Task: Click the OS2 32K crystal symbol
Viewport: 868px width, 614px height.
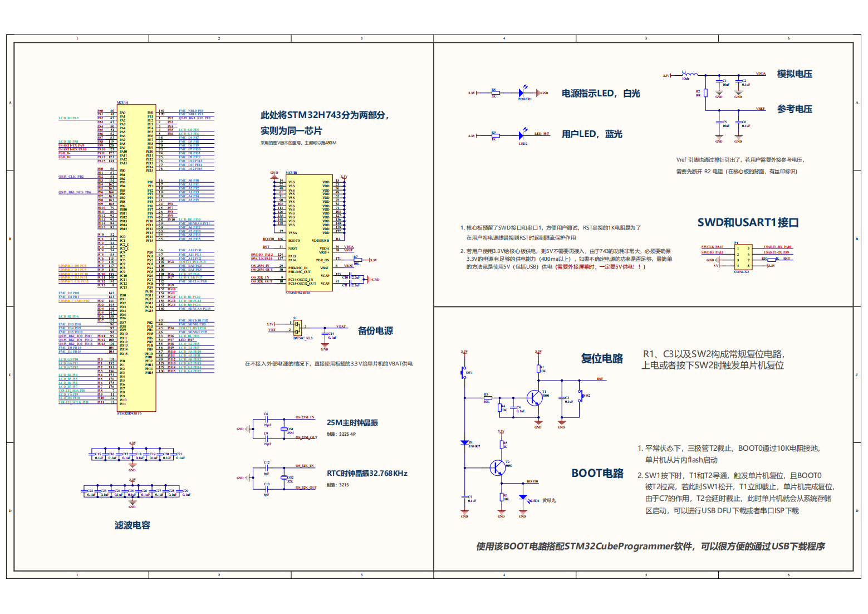Action: pyautogui.click(x=283, y=478)
